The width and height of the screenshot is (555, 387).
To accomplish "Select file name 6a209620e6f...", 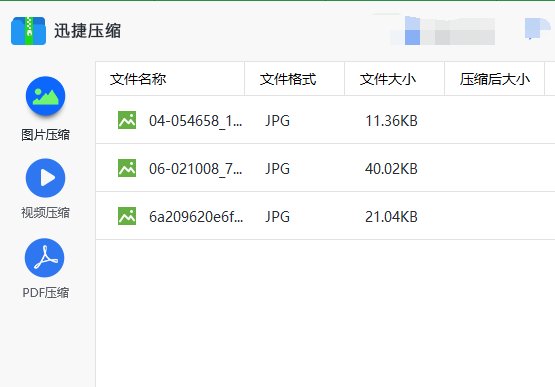I will pyautogui.click(x=196, y=217).
